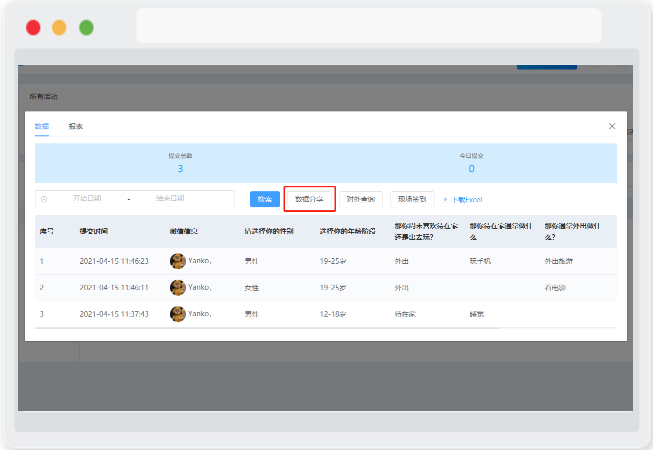Click the 看电影 cell in row 2
The width and height of the screenshot is (653, 450).
coord(555,288)
